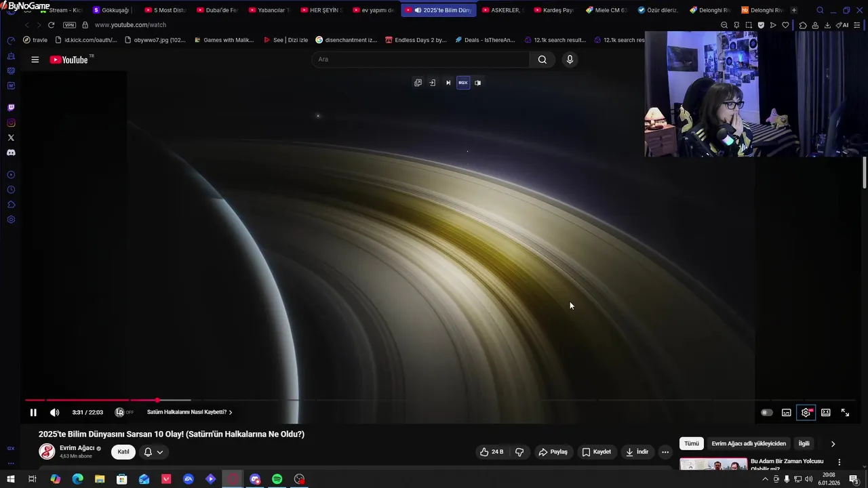Open X from the browser sidebar
The image size is (868, 488).
11,138
